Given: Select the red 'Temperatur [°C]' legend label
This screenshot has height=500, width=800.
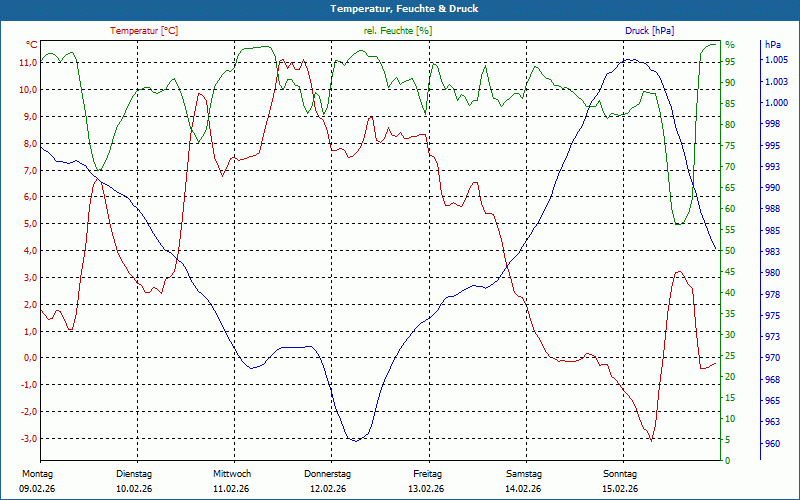Looking at the screenshot, I should [144, 31].
